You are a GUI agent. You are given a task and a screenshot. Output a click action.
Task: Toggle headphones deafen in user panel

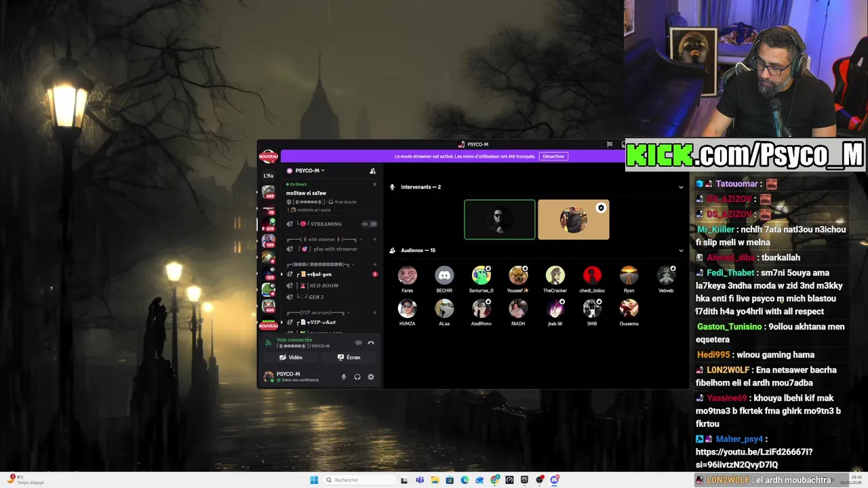tap(357, 377)
